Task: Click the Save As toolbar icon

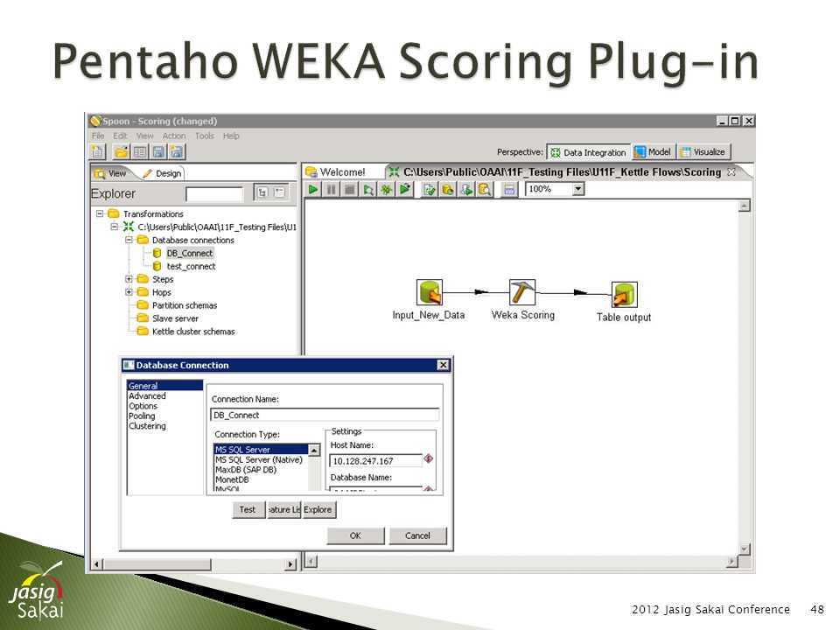Action: click(x=177, y=152)
